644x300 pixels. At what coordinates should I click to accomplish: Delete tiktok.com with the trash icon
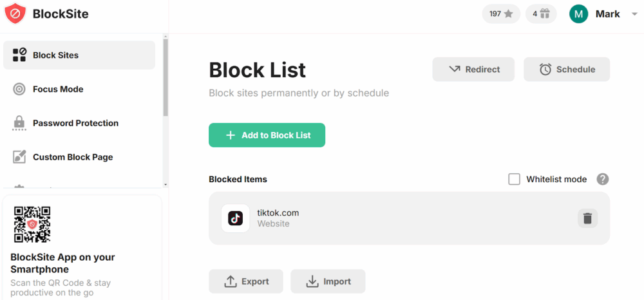point(587,218)
